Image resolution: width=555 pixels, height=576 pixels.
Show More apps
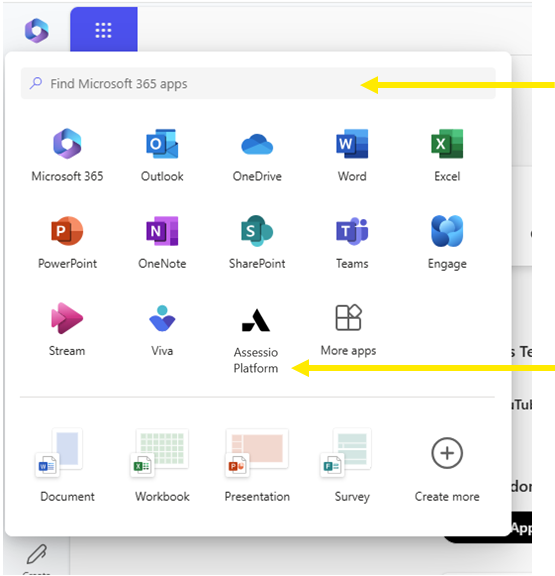348,330
